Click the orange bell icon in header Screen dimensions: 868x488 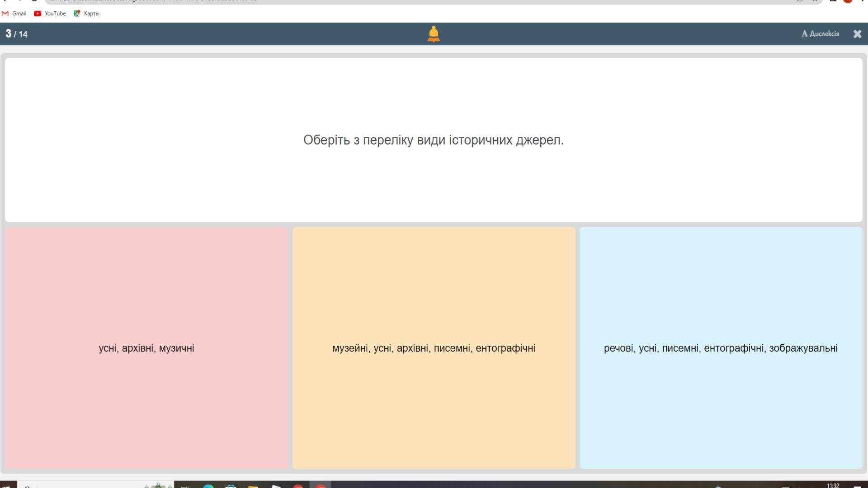coord(433,34)
